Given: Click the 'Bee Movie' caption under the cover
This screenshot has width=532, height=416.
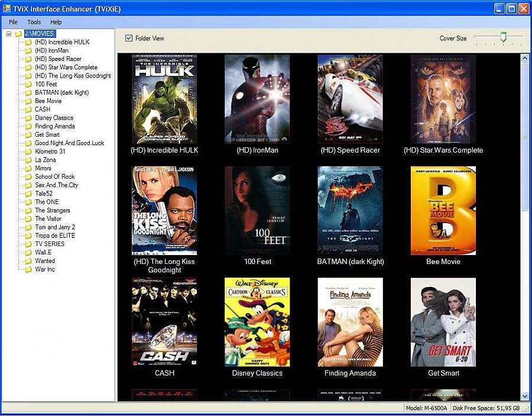Looking at the screenshot, I should pos(443,262).
